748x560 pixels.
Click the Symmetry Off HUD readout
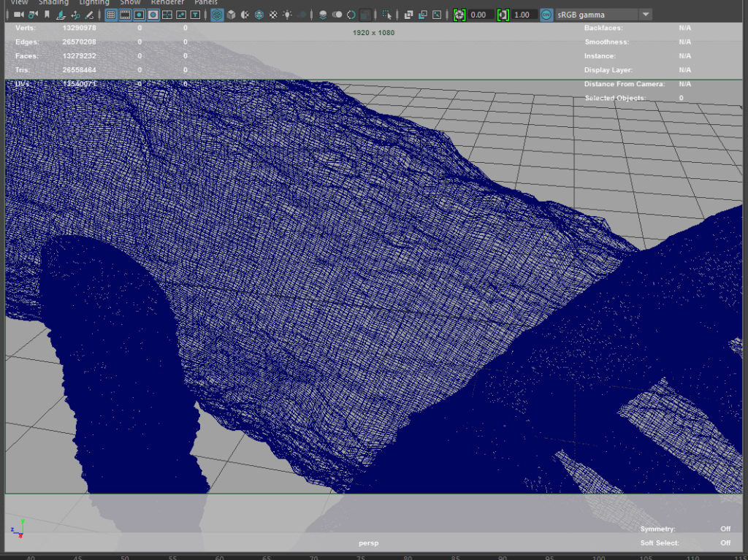685,529
